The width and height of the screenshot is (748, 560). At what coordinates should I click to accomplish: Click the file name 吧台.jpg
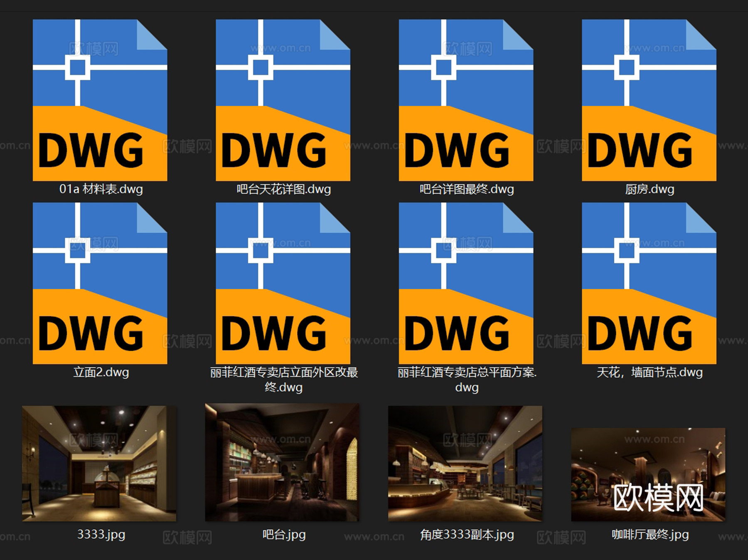click(284, 534)
